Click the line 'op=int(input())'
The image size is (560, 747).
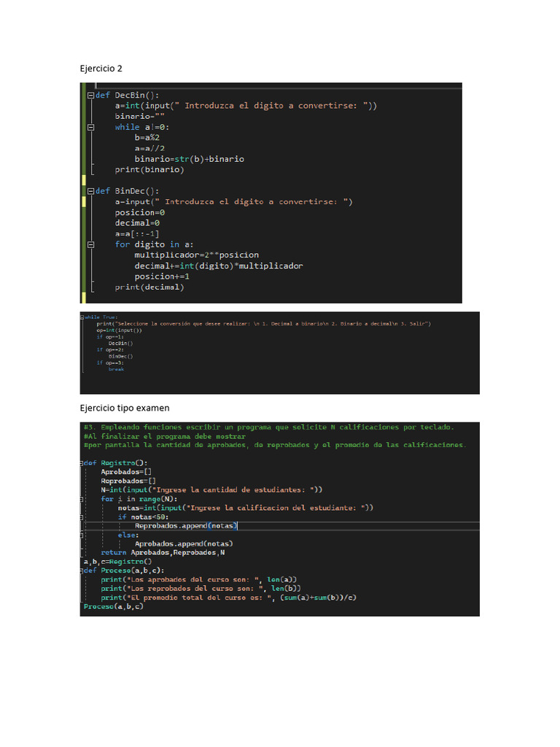(119, 330)
